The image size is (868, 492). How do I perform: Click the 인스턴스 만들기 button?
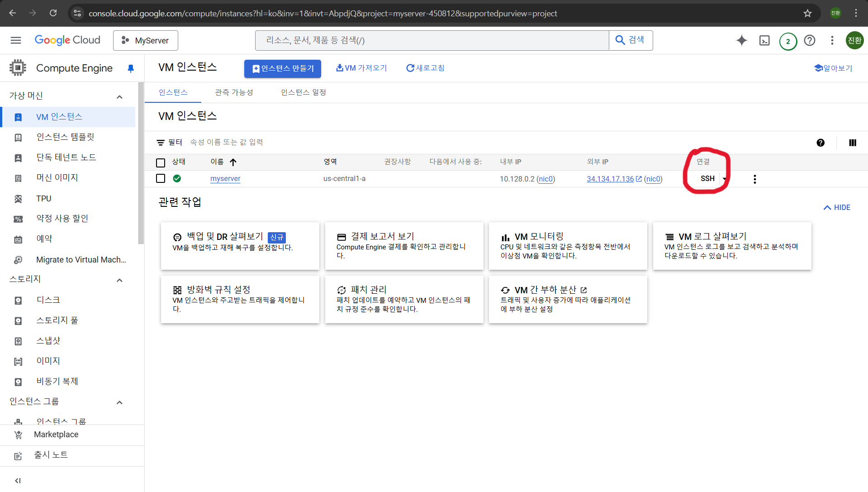tap(283, 68)
